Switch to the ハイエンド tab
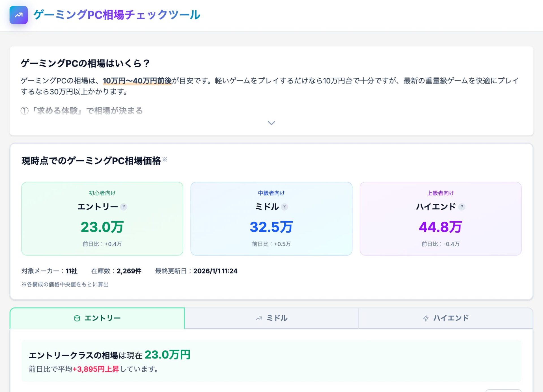 tap(445, 318)
